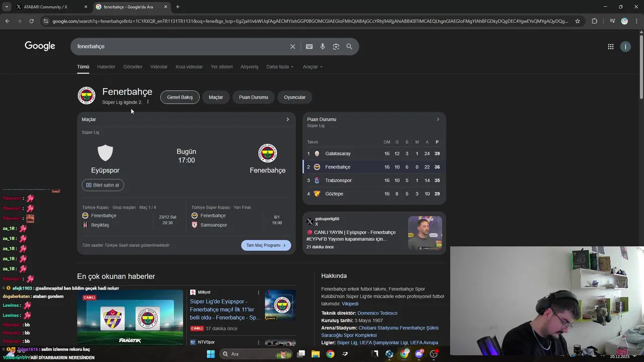This screenshot has width=644, height=362.
Task: Click the Bilet satın al button
Action: click(x=103, y=185)
